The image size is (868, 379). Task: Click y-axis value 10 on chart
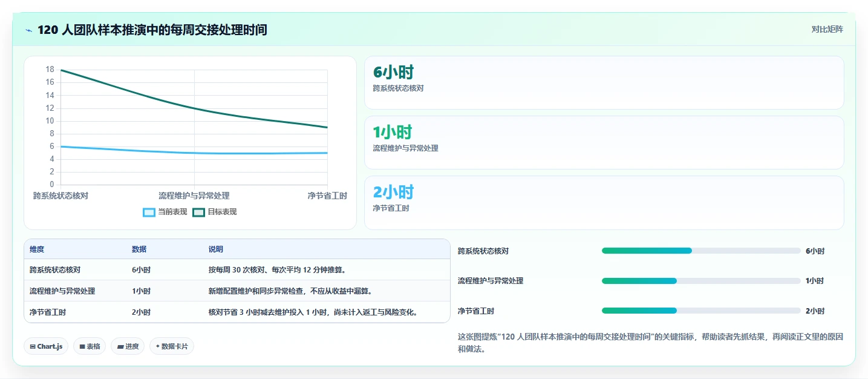click(x=50, y=120)
